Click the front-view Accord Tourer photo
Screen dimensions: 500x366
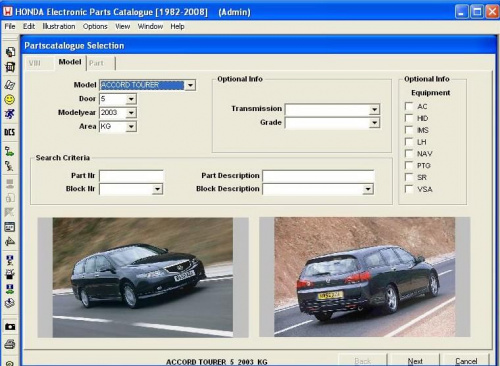pos(143,277)
